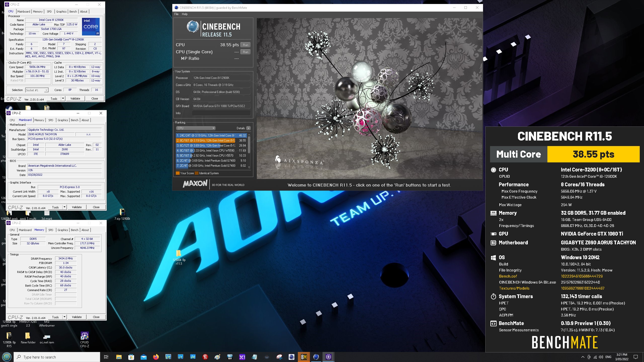Switch to CPU tab in bottom CPU-Z Memory window

(12, 230)
